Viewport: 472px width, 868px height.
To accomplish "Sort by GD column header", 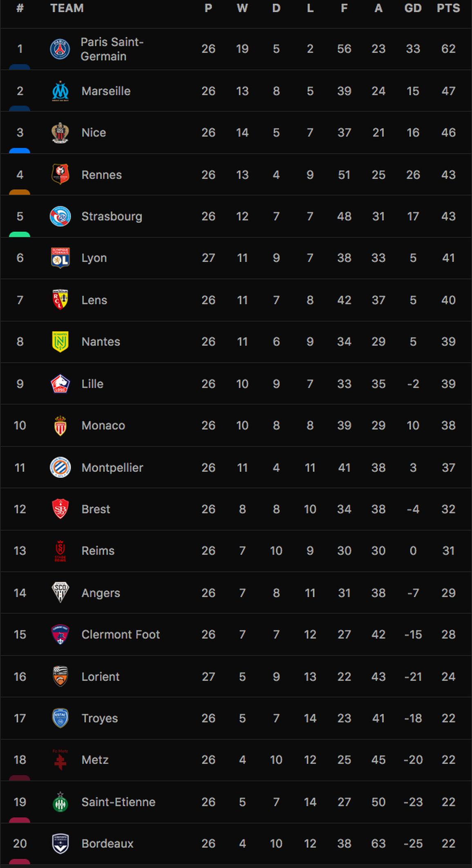I will coord(413,8).
